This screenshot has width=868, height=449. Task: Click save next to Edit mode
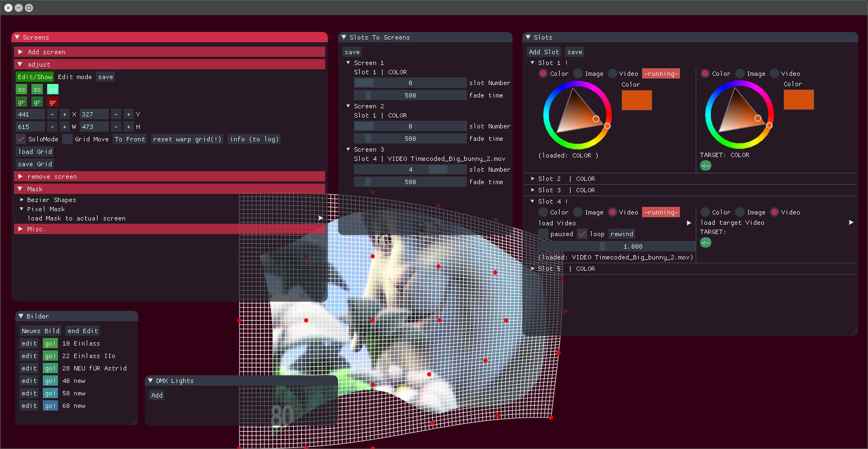coord(106,77)
